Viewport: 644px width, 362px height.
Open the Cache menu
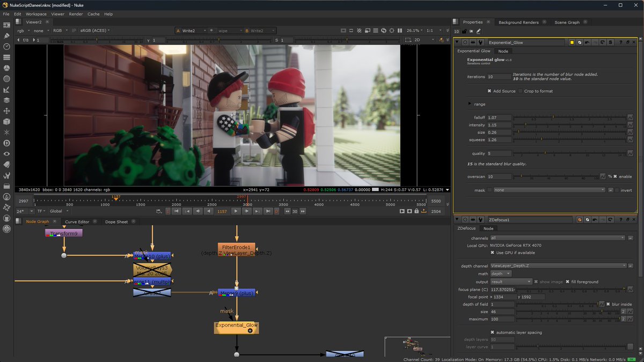coord(93,14)
